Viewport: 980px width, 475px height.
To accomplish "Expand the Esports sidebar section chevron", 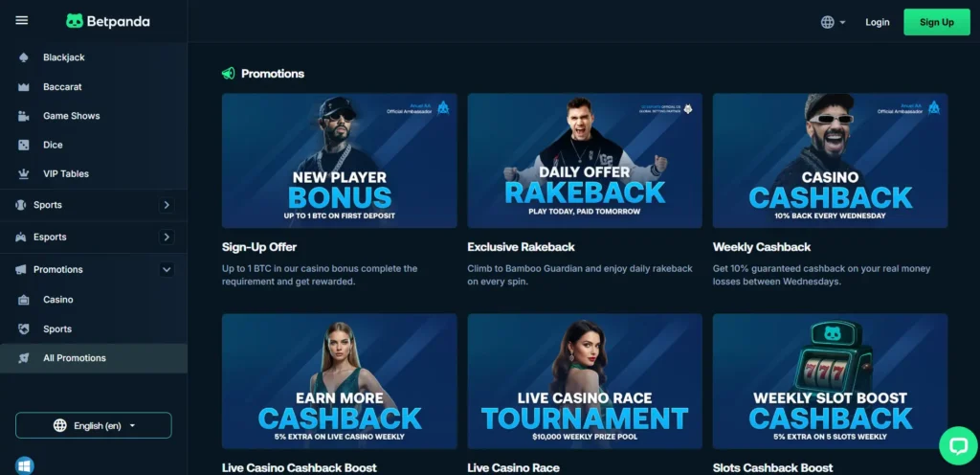I will pos(167,237).
